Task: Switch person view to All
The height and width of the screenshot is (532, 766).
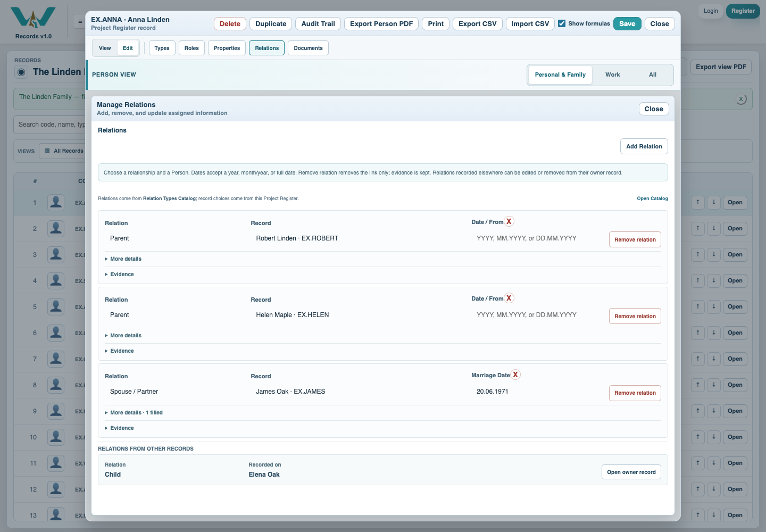Action: click(x=653, y=74)
